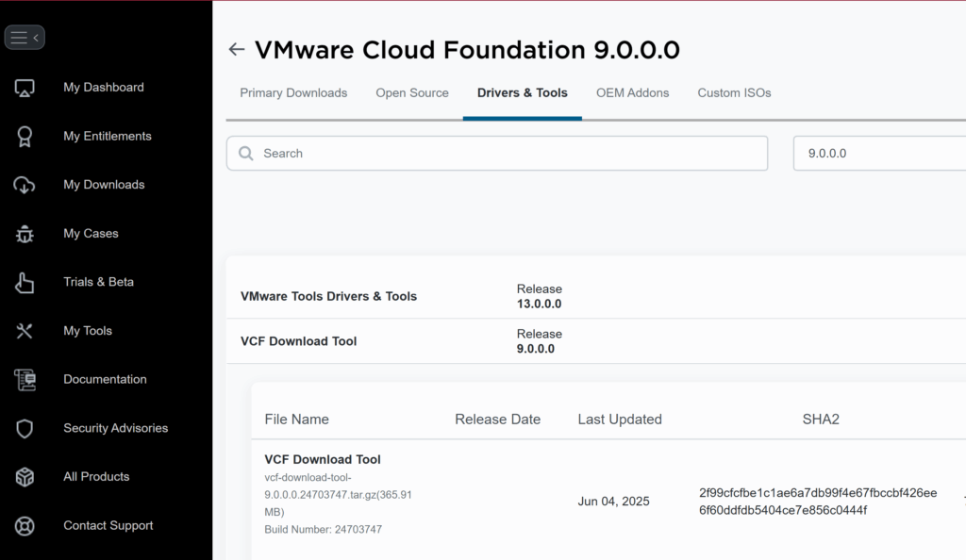Click the Contact Support lifebuoy icon
This screenshot has height=560, width=966.
click(x=25, y=525)
